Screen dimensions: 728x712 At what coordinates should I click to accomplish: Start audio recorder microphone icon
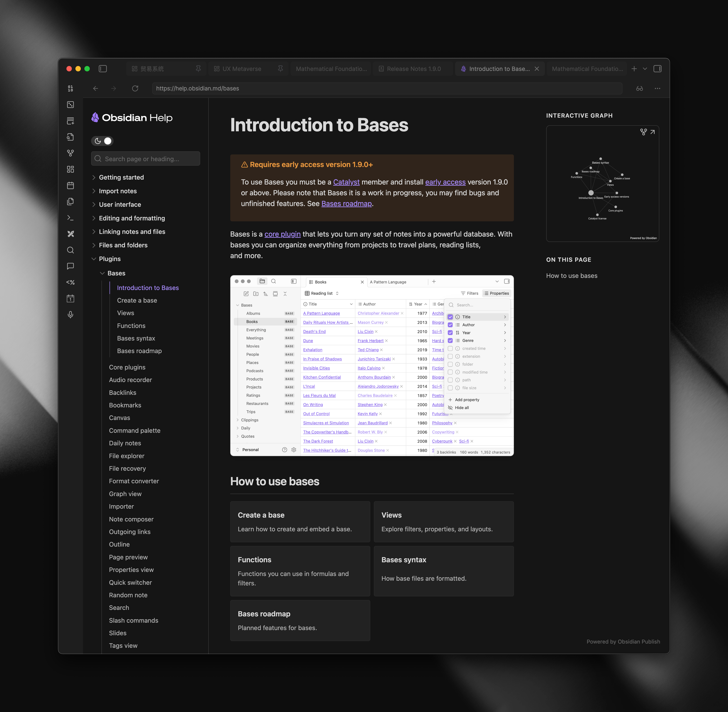coord(70,315)
